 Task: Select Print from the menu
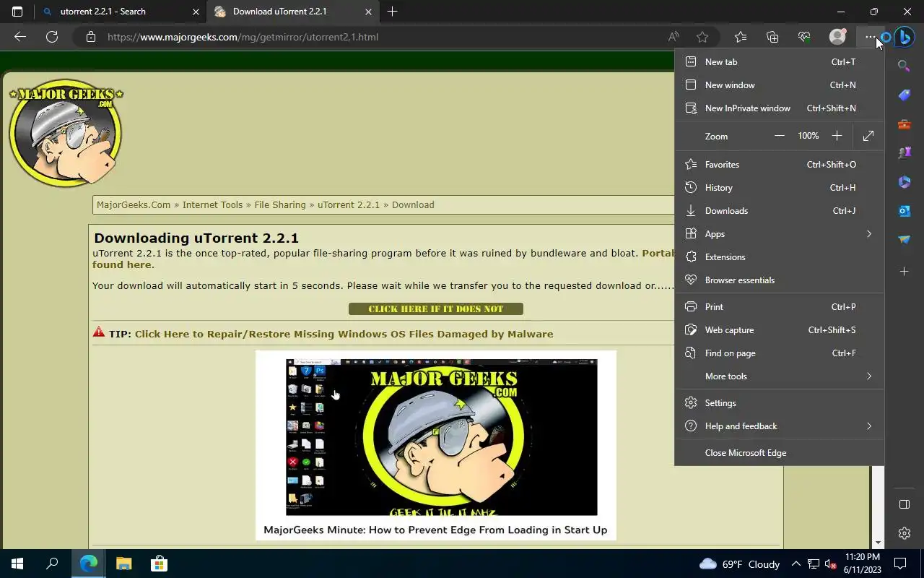[780, 307]
